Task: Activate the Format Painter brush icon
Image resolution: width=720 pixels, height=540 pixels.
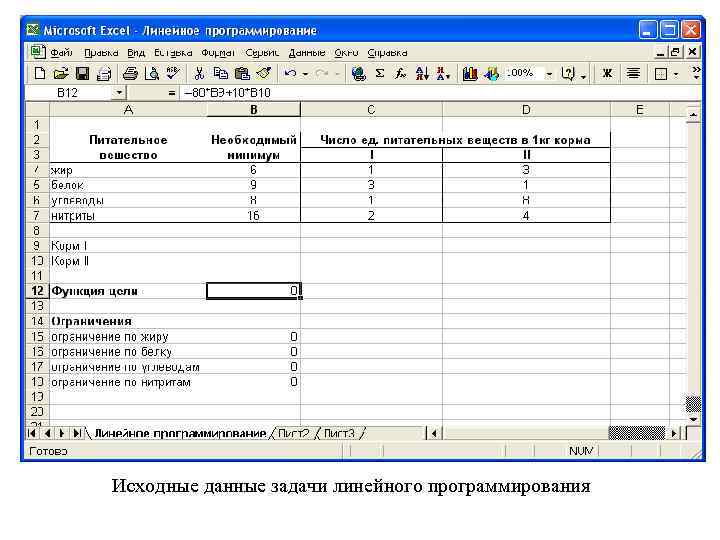Action: 264,73
